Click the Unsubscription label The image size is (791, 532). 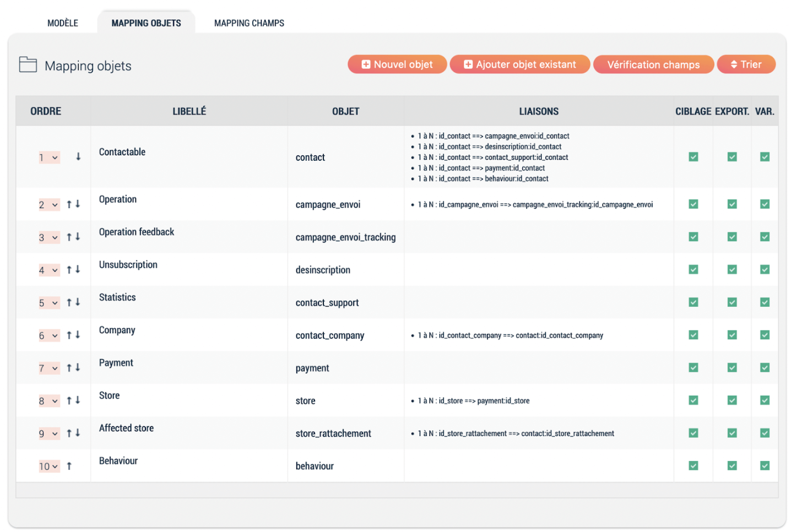(128, 265)
